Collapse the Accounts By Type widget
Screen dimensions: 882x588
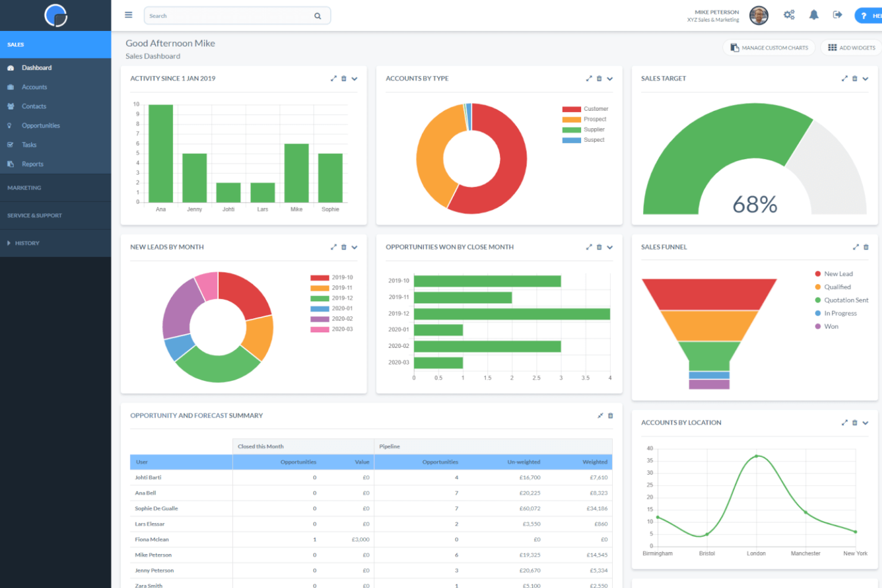(x=610, y=78)
